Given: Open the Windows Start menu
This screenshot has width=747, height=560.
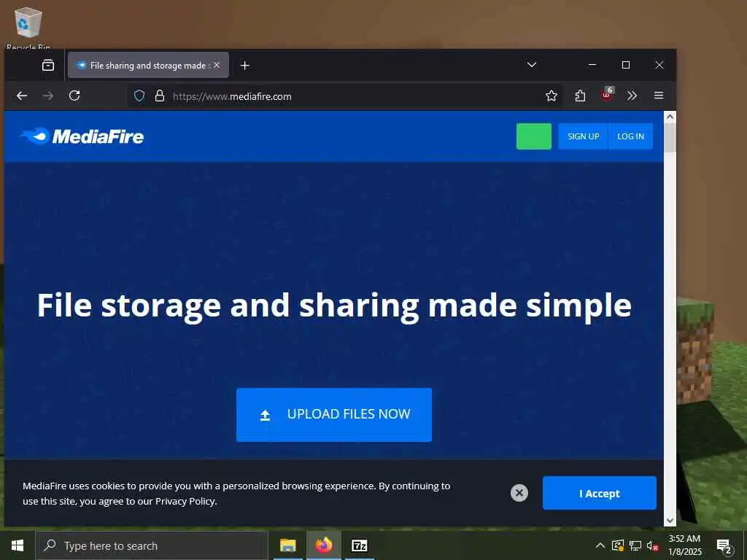Looking at the screenshot, I should coord(18,545).
